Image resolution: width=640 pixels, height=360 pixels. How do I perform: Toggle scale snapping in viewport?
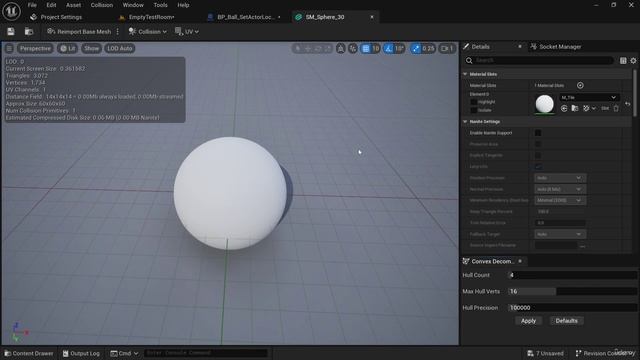pos(416,49)
